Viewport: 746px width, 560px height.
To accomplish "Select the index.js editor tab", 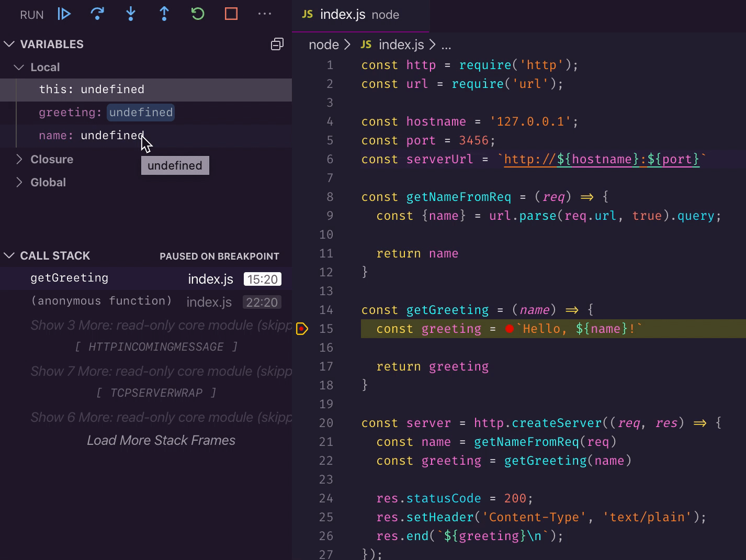I will [342, 15].
